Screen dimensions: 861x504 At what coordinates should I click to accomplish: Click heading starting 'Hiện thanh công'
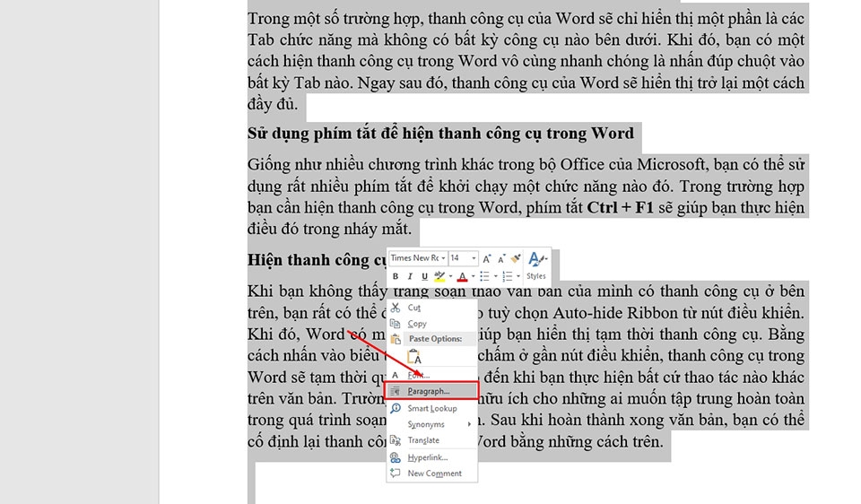click(317, 260)
